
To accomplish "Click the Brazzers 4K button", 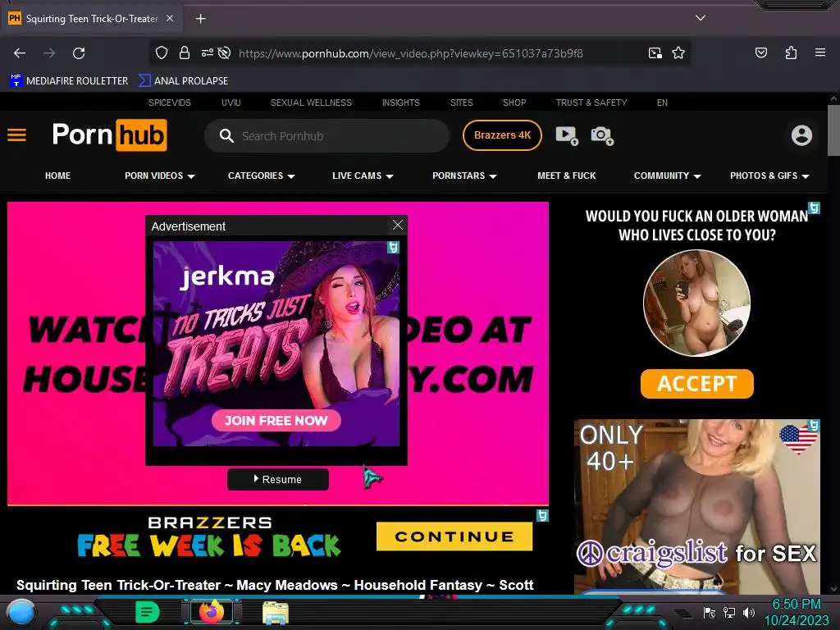I will 502,135.
